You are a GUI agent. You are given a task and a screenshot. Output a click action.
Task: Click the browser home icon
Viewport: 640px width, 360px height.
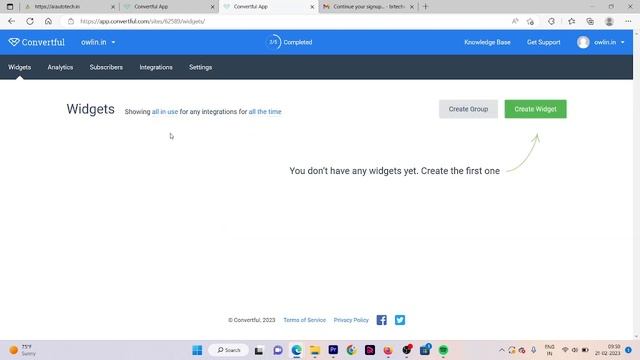[48, 21]
